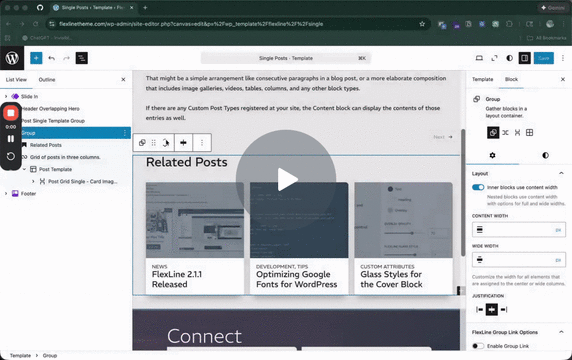Open Single Posts Template command bar
Viewport: 572px width, 360px height.
(286, 58)
